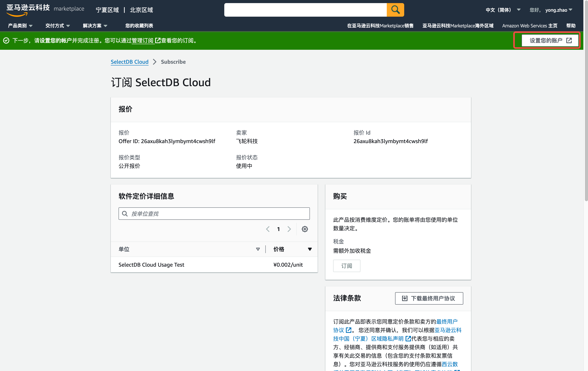Open 帮助 menu item
The width and height of the screenshot is (588, 371).
pos(571,26)
